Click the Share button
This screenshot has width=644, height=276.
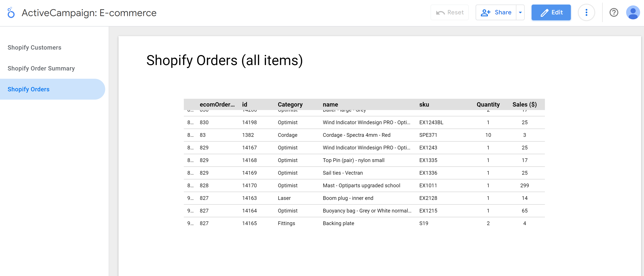(x=496, y=12)
